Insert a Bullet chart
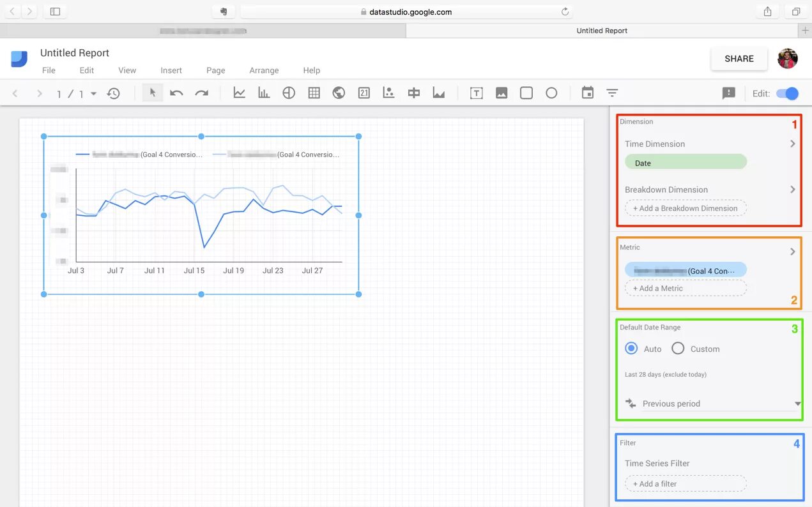Viewport: 812px width, 507px height. coord(414,93)
